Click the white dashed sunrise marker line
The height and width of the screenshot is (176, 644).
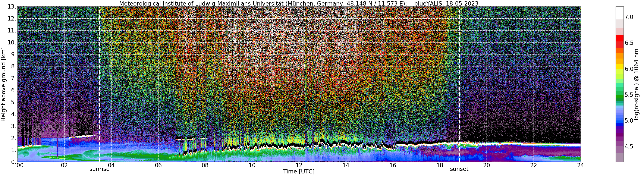(100, 84)
